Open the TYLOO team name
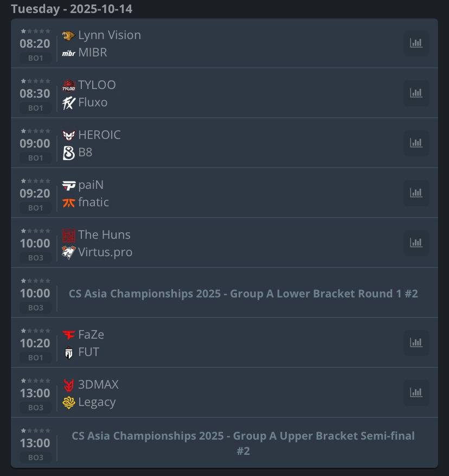449x476 pixels. point(97,85)
